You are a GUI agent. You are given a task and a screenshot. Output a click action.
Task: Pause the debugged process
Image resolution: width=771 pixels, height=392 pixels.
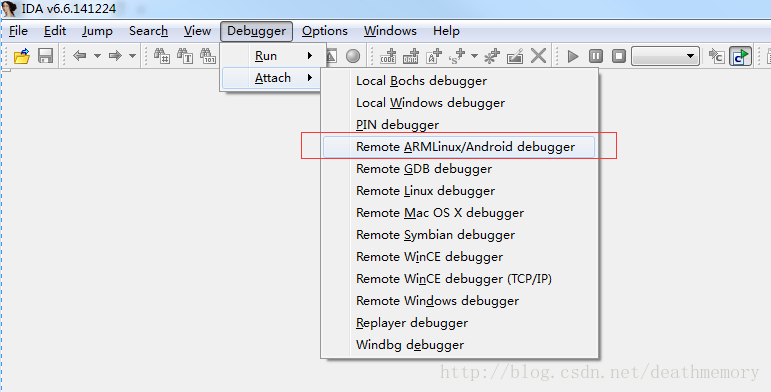596,56
